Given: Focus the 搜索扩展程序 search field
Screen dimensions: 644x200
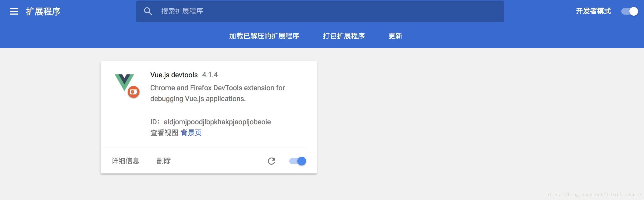Looking at the screenshot, I should (x=320, y=11).
